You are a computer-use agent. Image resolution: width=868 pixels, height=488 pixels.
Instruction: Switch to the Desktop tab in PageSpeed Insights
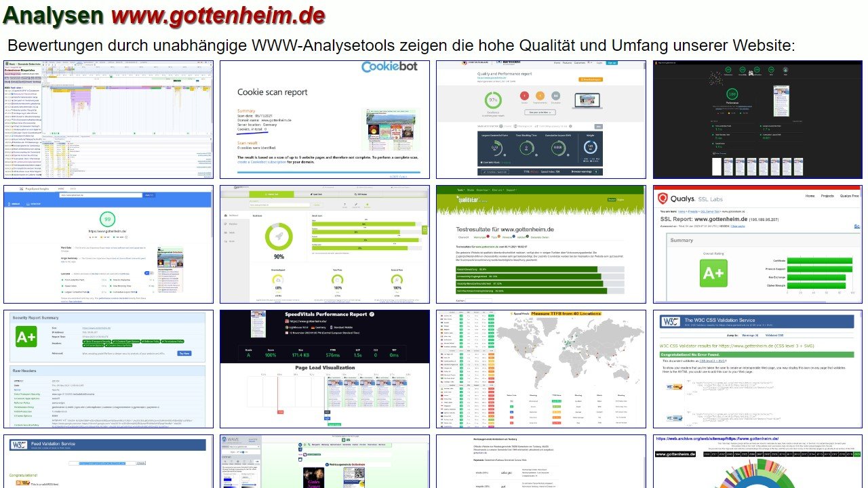[x=33, y=203]
